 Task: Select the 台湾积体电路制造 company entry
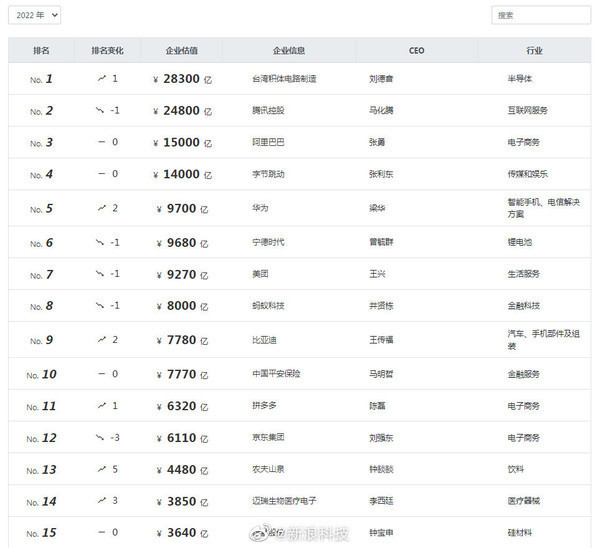[x=284, y=79]
